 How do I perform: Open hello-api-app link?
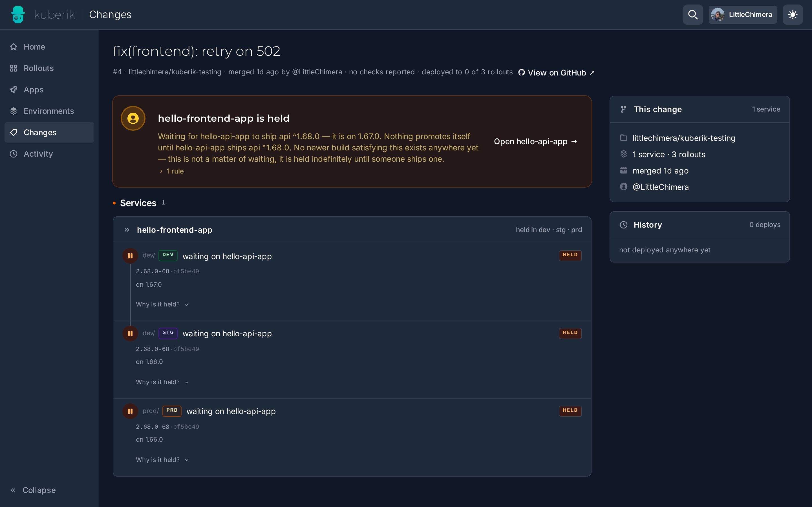[x=535, y=141]
